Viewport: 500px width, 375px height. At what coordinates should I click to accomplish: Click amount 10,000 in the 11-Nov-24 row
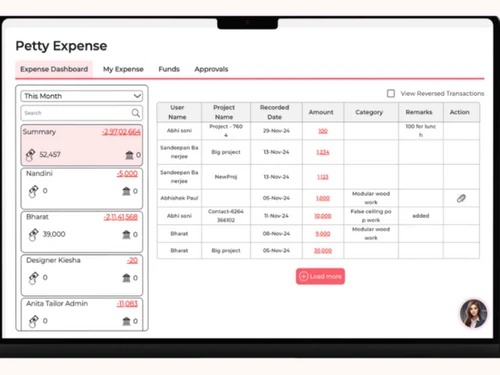pyautogui.click(x=323, y=216)
